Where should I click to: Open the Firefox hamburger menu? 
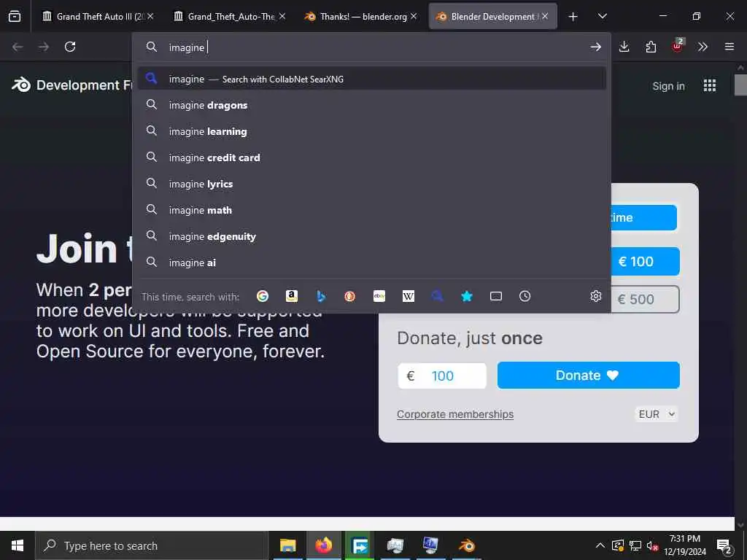(729, 47)
